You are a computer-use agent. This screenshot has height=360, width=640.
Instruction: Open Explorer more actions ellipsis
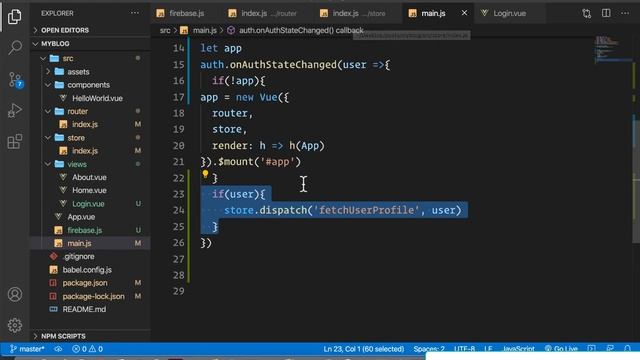pyautogui.click(x=135, y=13)
